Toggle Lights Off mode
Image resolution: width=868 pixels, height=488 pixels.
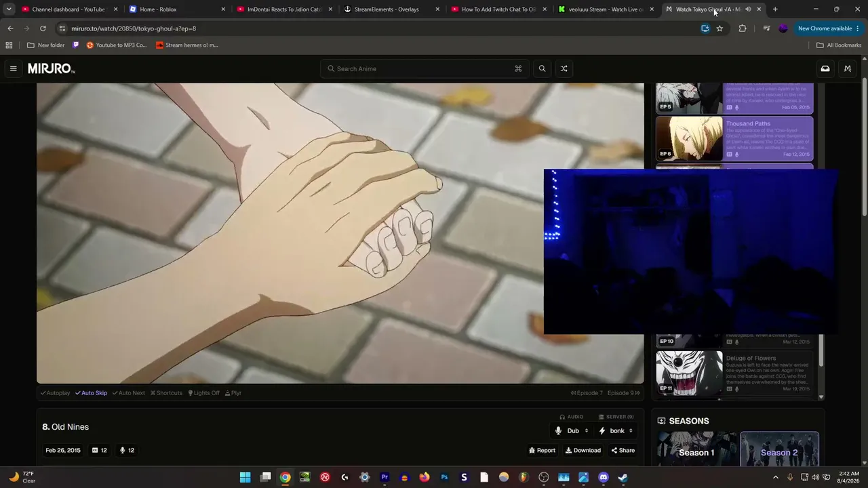tap(203, 393)
